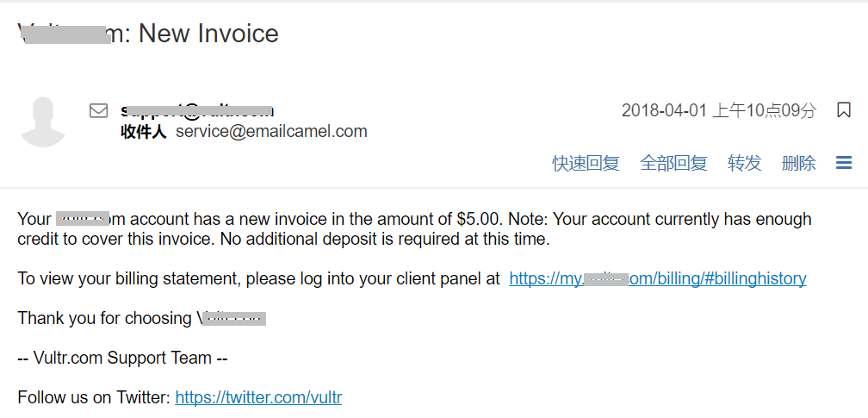
Task: Click the Vultr.com Support Team signature
Action: coord(123,359)
